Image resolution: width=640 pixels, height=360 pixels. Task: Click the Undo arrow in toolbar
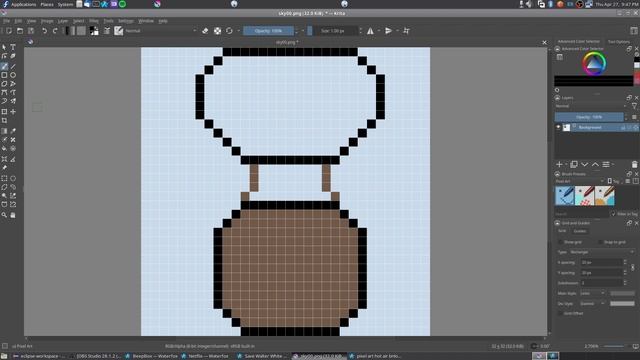pyautogui.click(x=44, y=31)
